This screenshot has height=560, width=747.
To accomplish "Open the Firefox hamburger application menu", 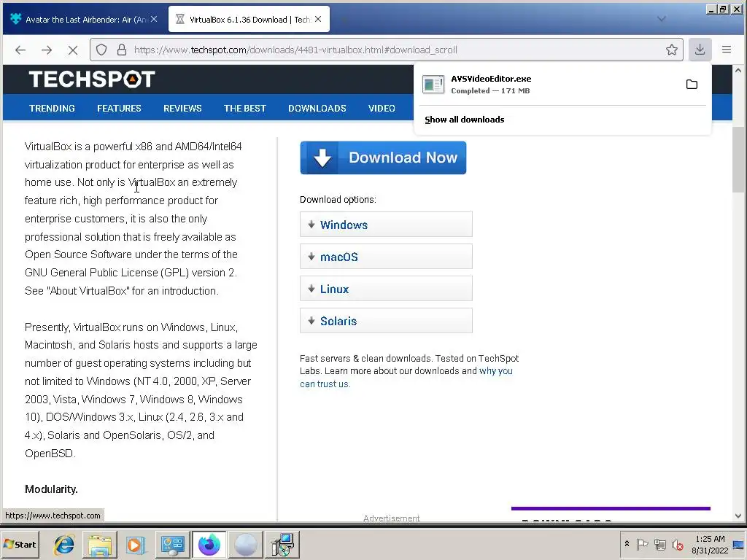I will pyautogui.click(x=727, y=50).
